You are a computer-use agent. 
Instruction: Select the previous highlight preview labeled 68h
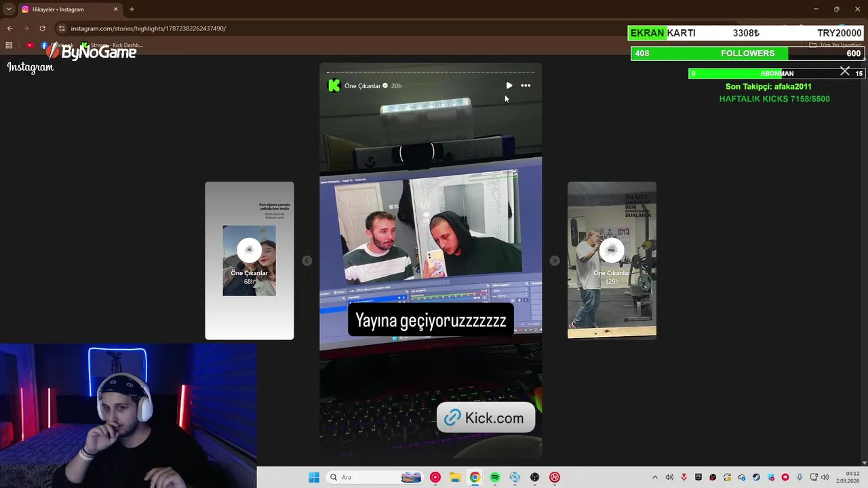coord(250,260)
